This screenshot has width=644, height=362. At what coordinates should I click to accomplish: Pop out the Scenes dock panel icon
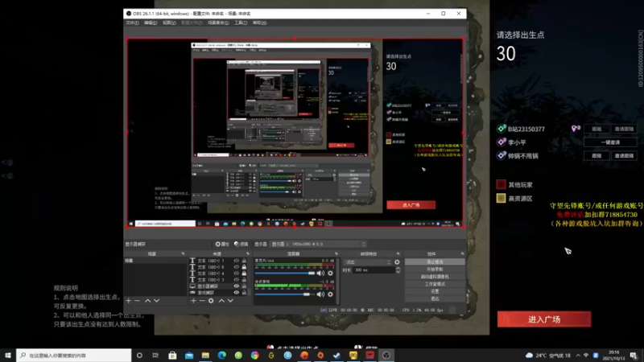point(184,253)
